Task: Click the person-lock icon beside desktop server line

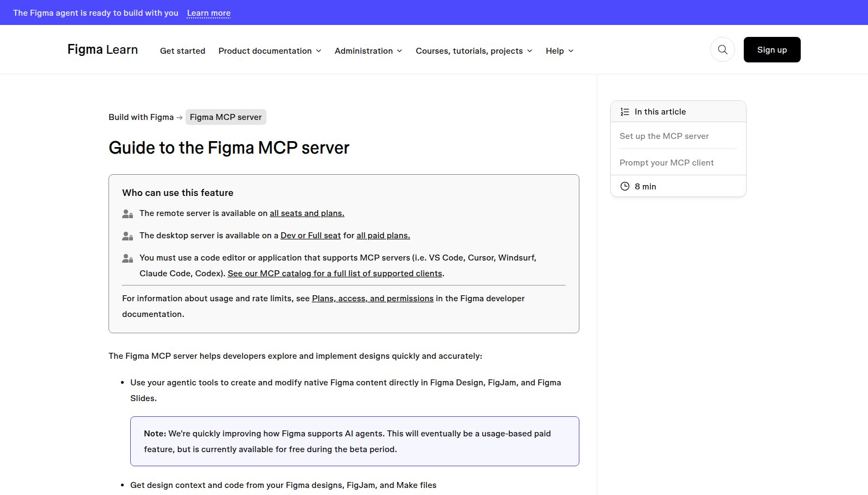Action: tap(127, 236)
